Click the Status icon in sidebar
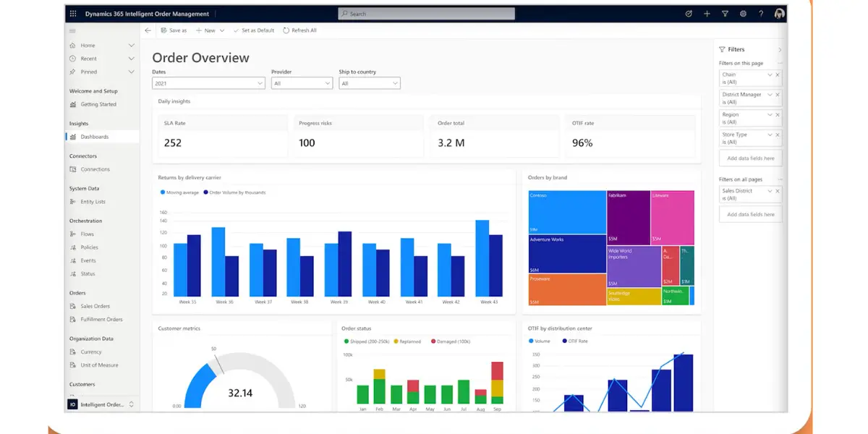 tap(73, 273)
